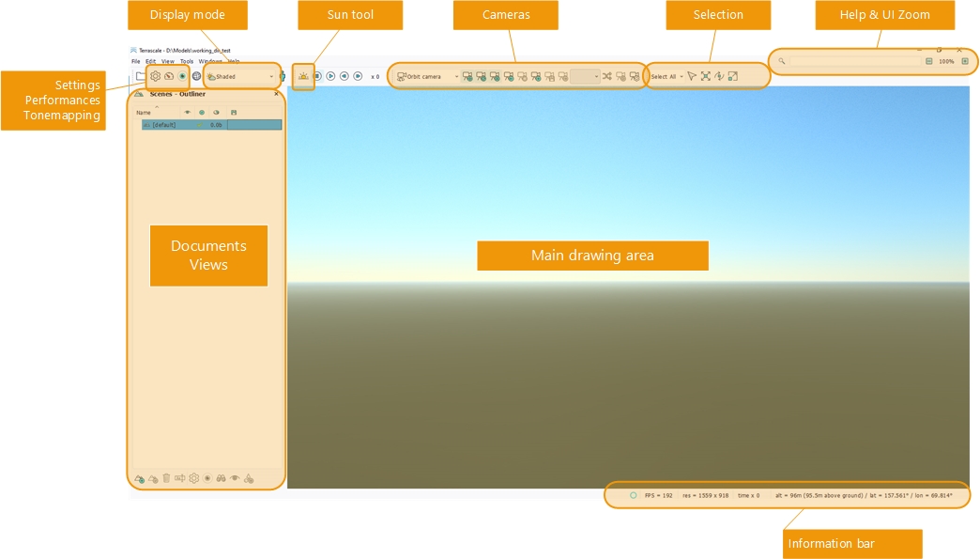Toggle visibility checkmark of default scene
Viewport: 980px width, 559px height.
(x=199, y=125)
